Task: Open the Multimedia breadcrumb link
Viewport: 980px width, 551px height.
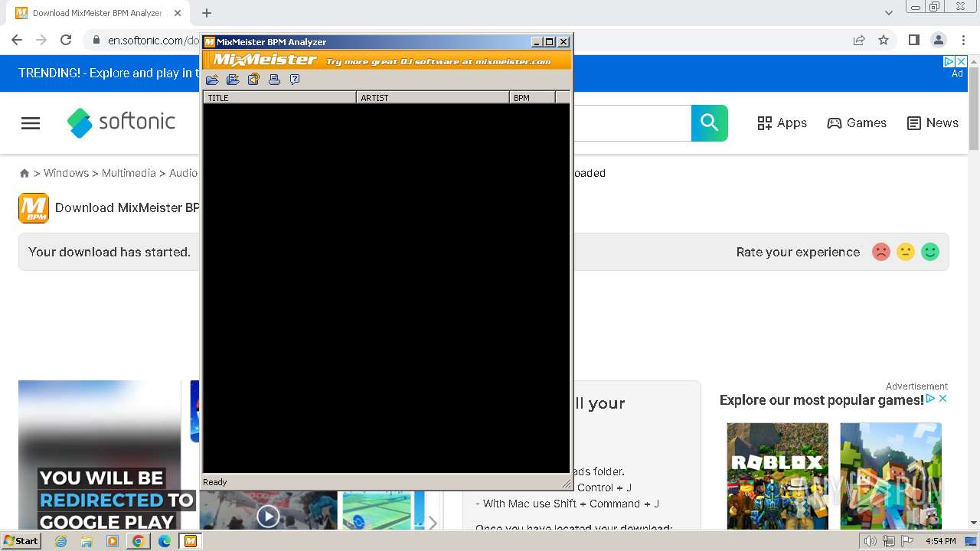Action: click(129, 173)
